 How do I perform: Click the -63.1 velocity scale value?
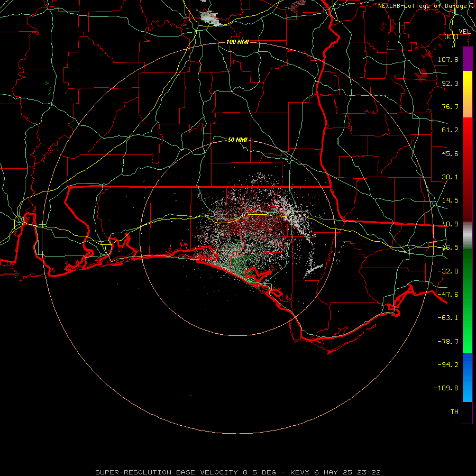448,318
